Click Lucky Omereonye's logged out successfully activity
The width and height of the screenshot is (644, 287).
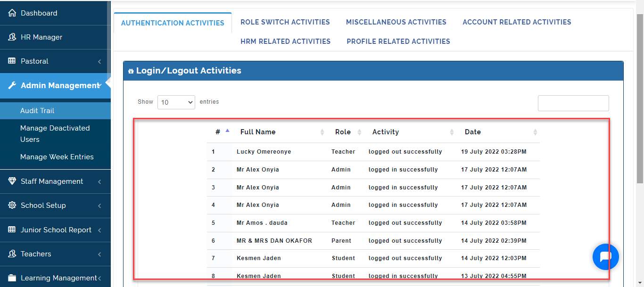(x=405, y=152)
